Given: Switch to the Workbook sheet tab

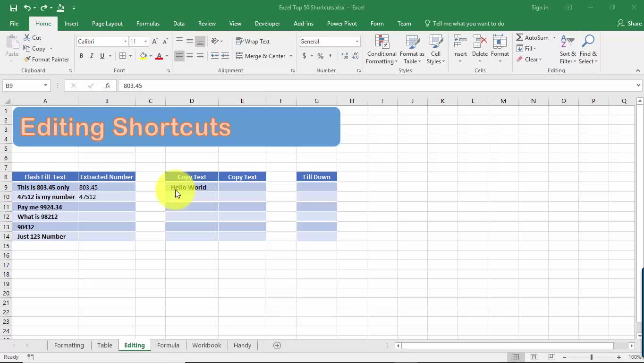Looking at the screenshot, I should coord(206,346).
